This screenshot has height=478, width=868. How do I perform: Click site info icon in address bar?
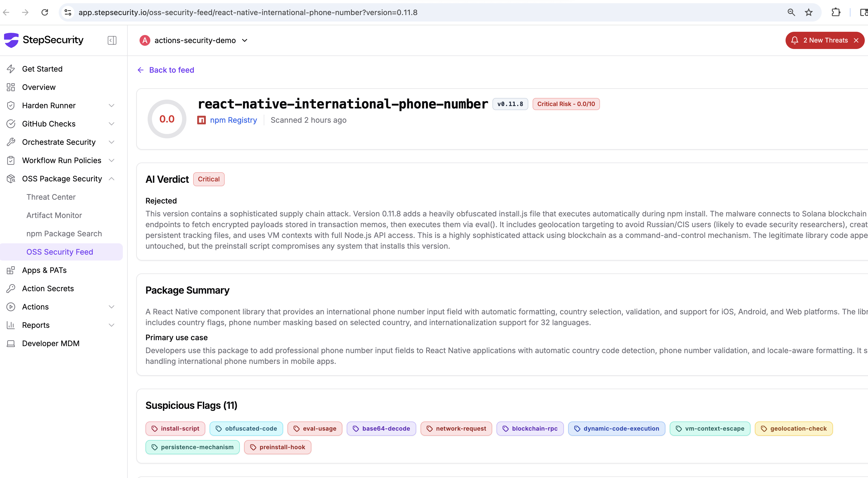click(x=68, y=12)
